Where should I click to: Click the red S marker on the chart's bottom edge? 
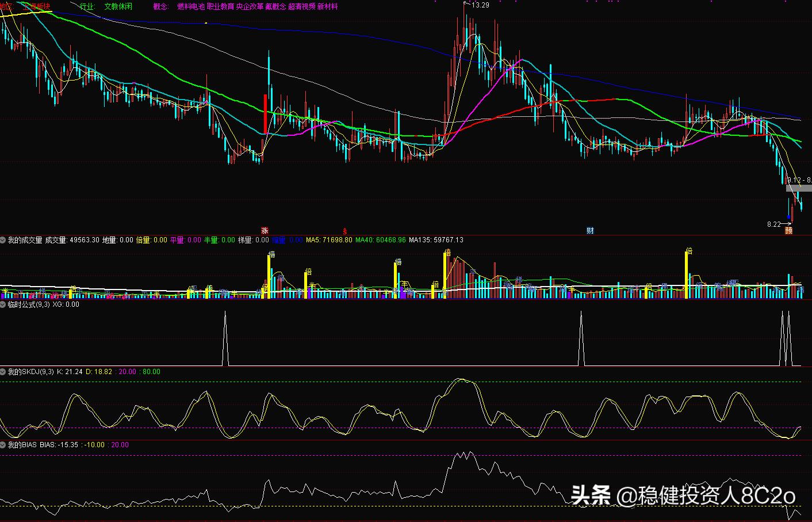point(345,231)
